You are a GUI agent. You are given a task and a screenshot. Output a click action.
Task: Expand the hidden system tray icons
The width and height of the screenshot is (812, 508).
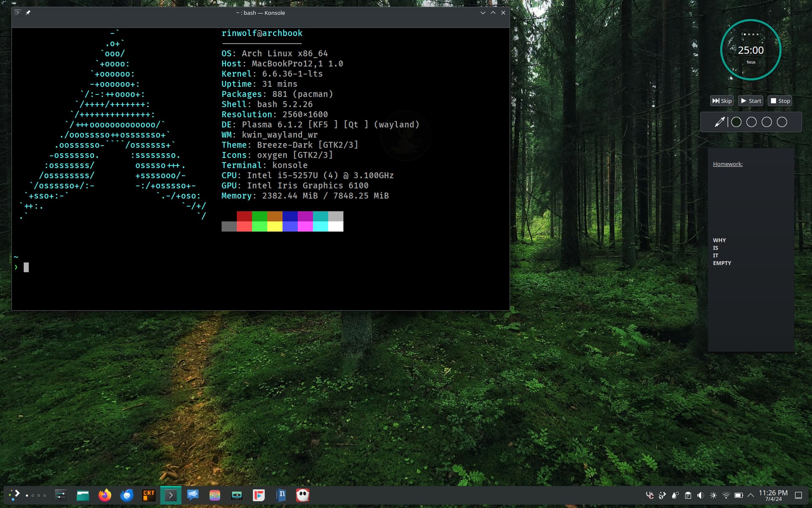[x=751, y=495]
